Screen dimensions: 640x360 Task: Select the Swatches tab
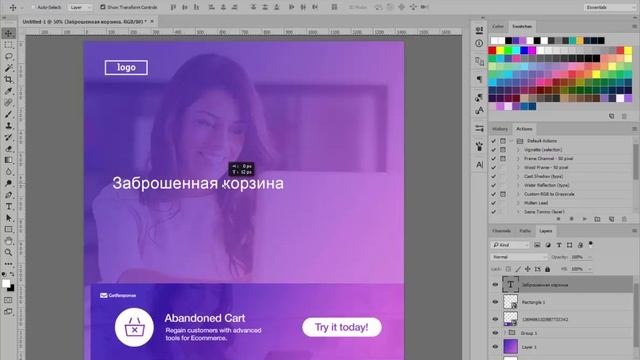tap(522, 26)
